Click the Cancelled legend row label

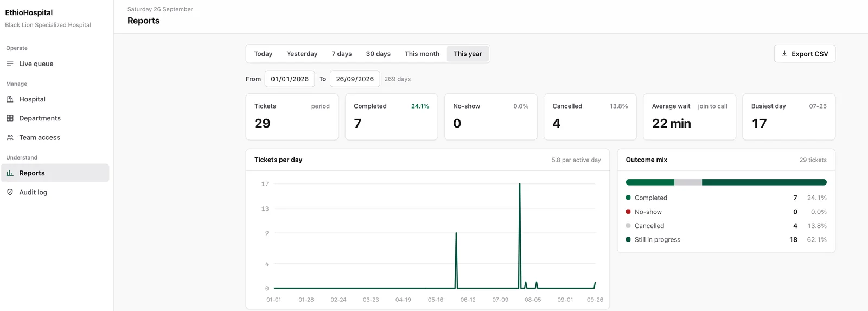[x=649, y=226]
